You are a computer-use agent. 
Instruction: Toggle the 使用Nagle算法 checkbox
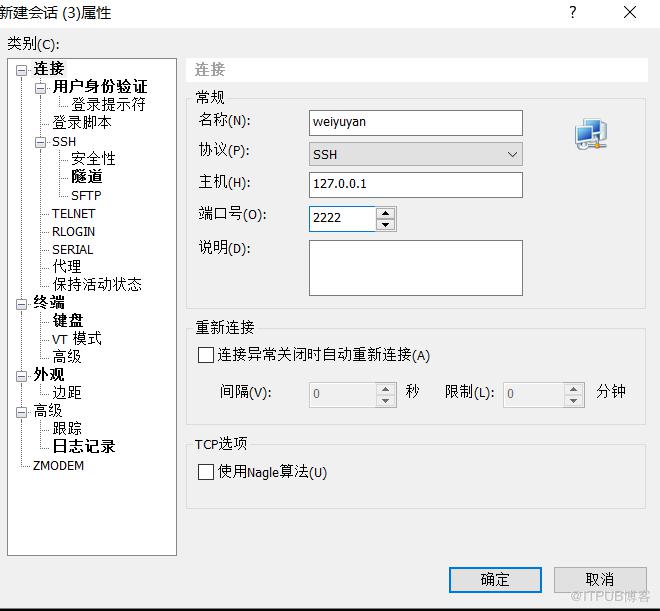(206, 472)
